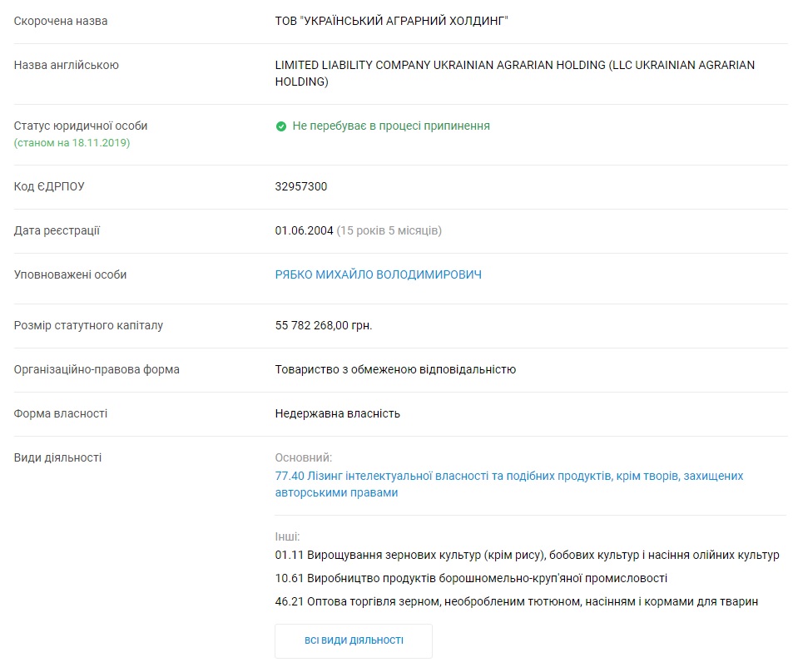Select the ЄДРПОУ code 32957300
798x672 pixels.
301,186
